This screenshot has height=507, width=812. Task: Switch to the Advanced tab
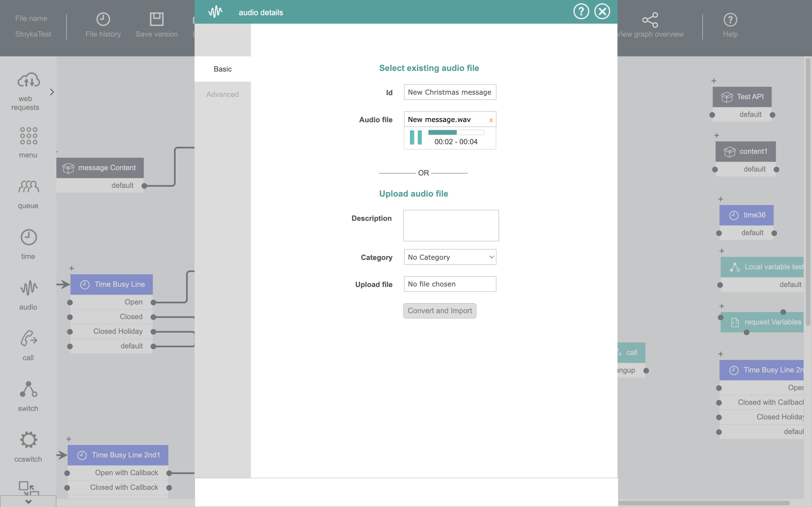[x=222, y=95]
